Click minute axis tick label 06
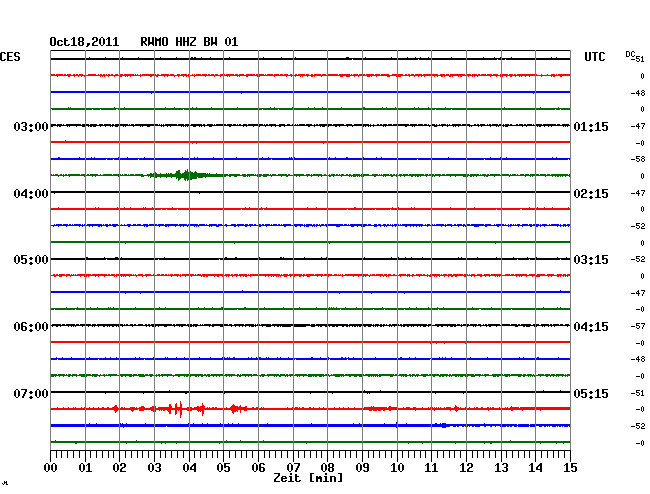The height and width of the screenshot is (494, 650). 258,468
